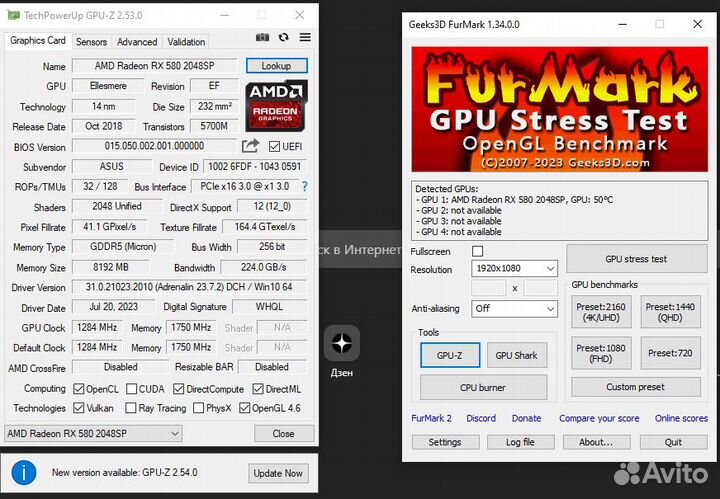Screen dimensions: 720x499
Task: Click the Device ID value field
Action: 255,166
